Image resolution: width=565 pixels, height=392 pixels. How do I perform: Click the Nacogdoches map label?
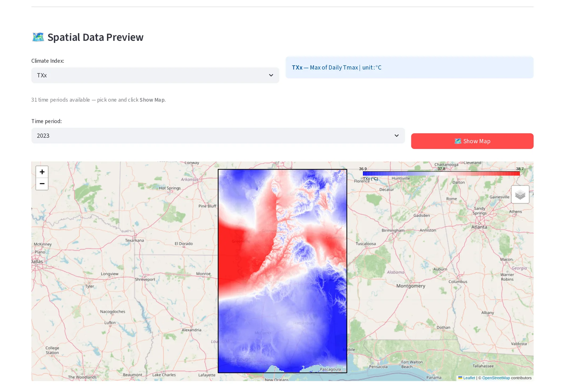click(113, 312)
